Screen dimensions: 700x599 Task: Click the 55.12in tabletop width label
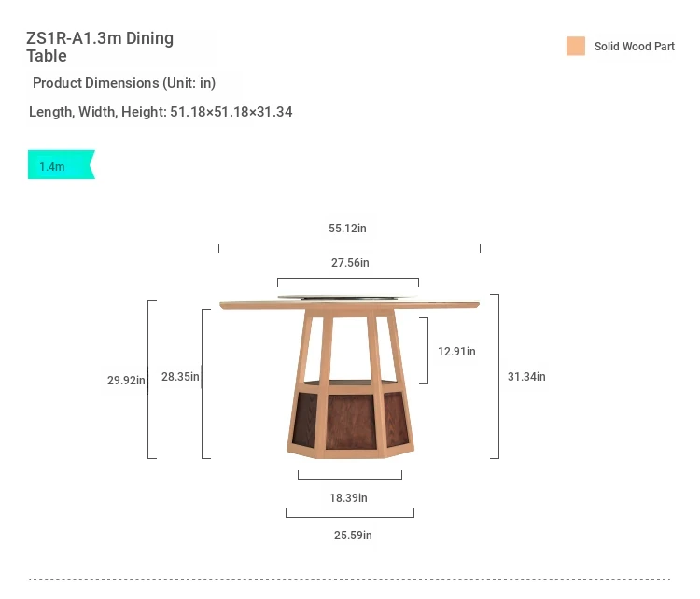347,228
